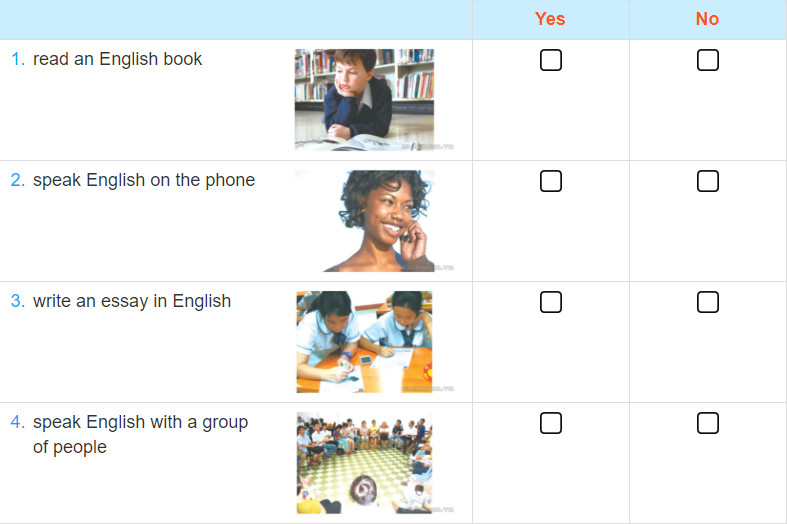Tick No for speak English on the phone
Screen dimensions: 787x524
click(708, 181)
